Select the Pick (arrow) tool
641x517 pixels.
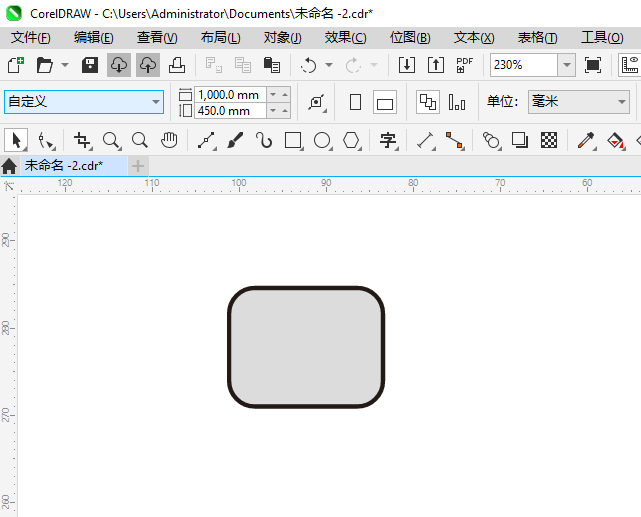(16, 140)
